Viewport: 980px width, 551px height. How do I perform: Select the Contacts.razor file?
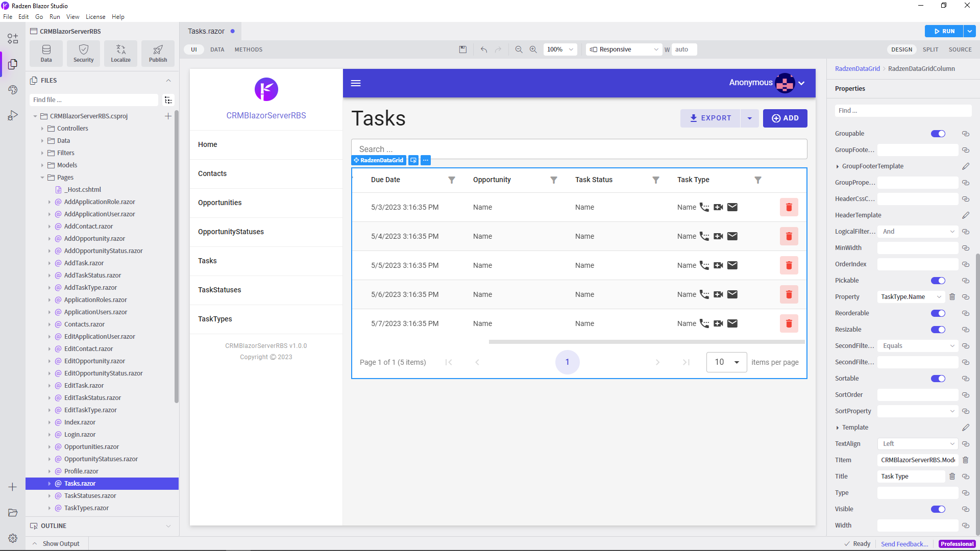[84, 324]
